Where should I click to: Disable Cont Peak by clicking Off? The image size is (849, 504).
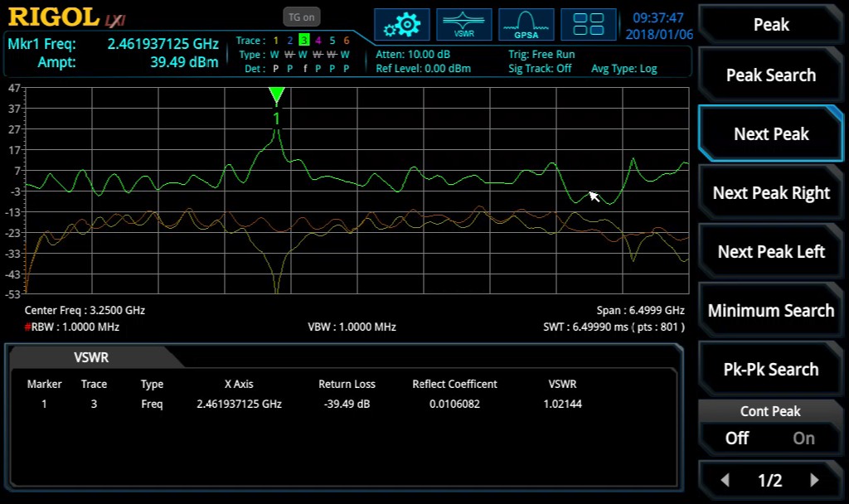pyautogui.click(x=736, y=438)
